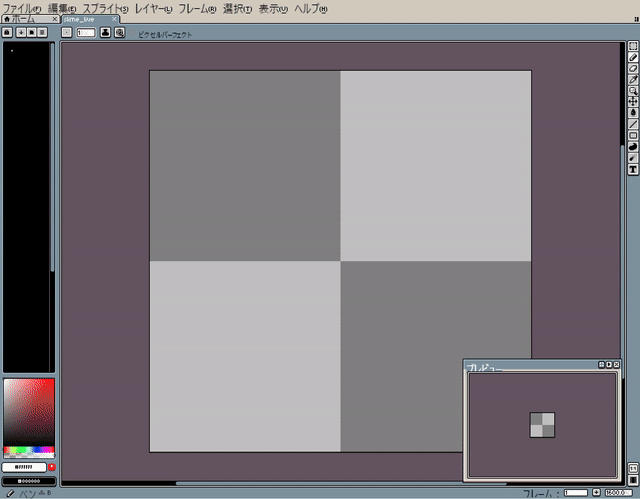Viewport: 640px width, 499px height.
Task: Open the 表示 (View) menu
Action: pyautogui.click(x=273, y=9)
